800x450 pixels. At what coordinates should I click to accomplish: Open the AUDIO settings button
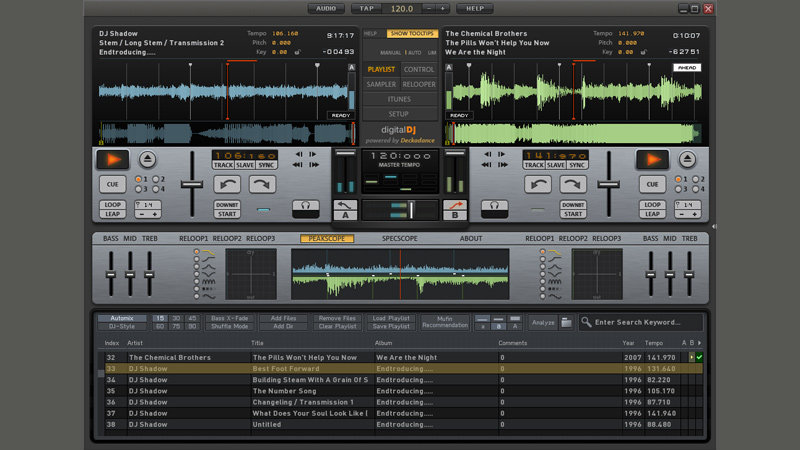pos(326,8)
